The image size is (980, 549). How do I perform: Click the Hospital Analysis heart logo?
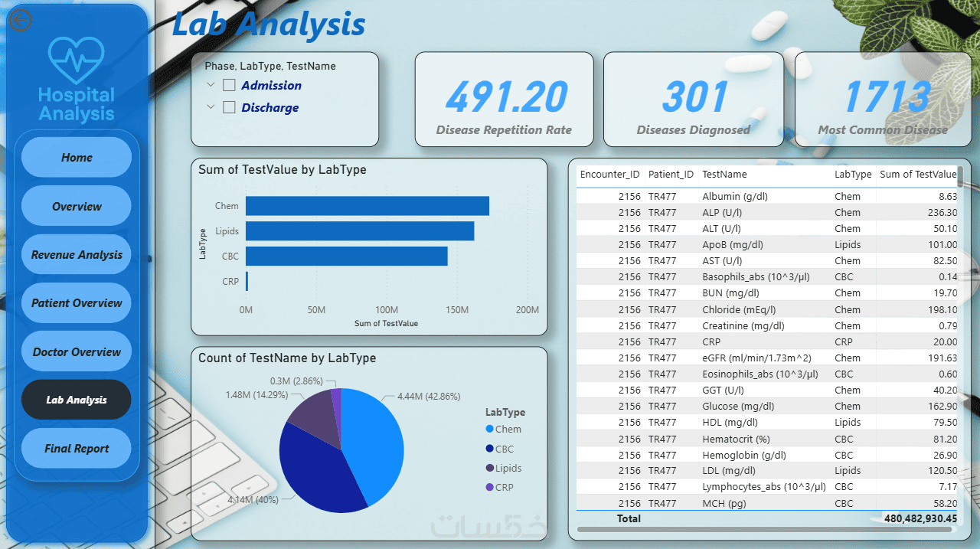[76, 60]
